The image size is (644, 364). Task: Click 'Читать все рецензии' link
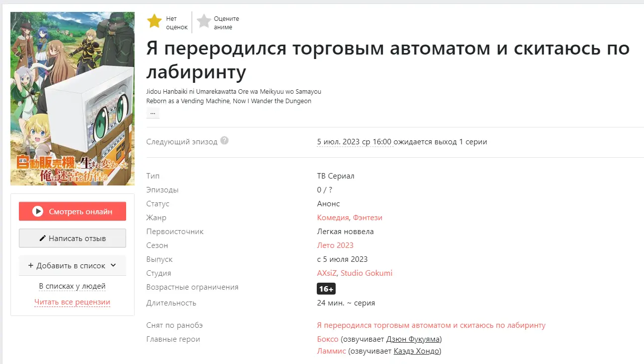[72, 302]
